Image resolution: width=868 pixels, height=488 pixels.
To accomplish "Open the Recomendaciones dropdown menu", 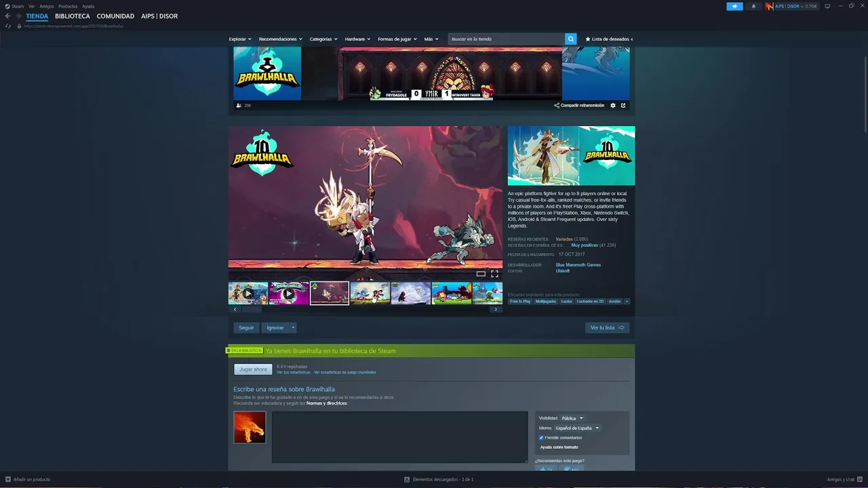I will click(x=280, y=39).
